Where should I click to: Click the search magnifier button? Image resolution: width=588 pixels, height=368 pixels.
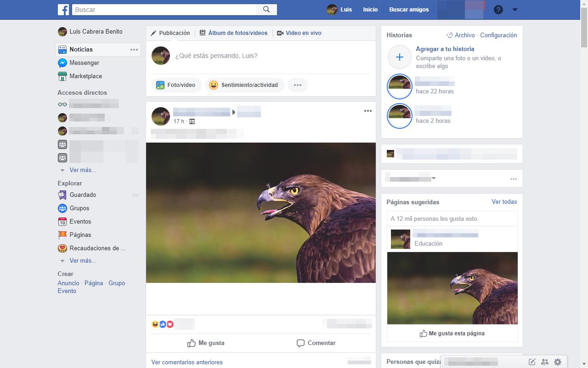pos(266,10)
